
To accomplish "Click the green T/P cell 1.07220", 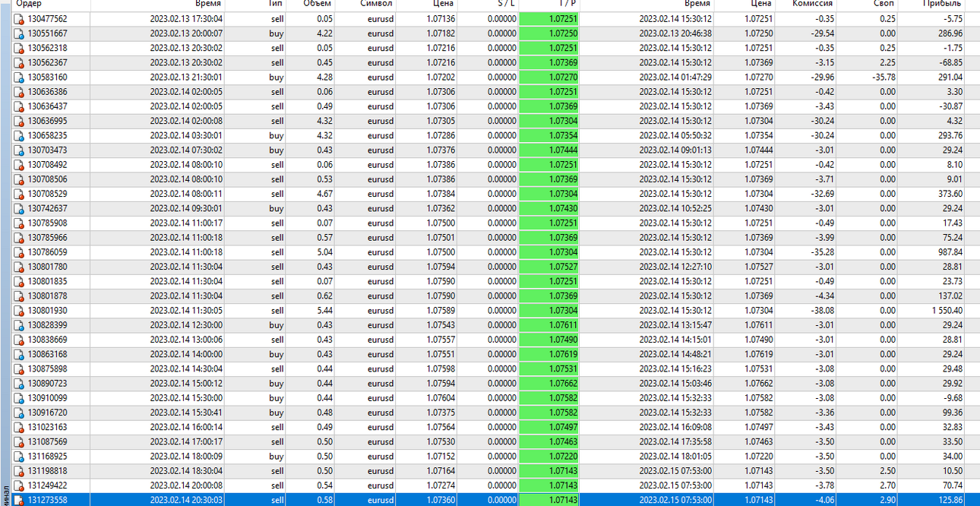I will (x=549, y=457).
